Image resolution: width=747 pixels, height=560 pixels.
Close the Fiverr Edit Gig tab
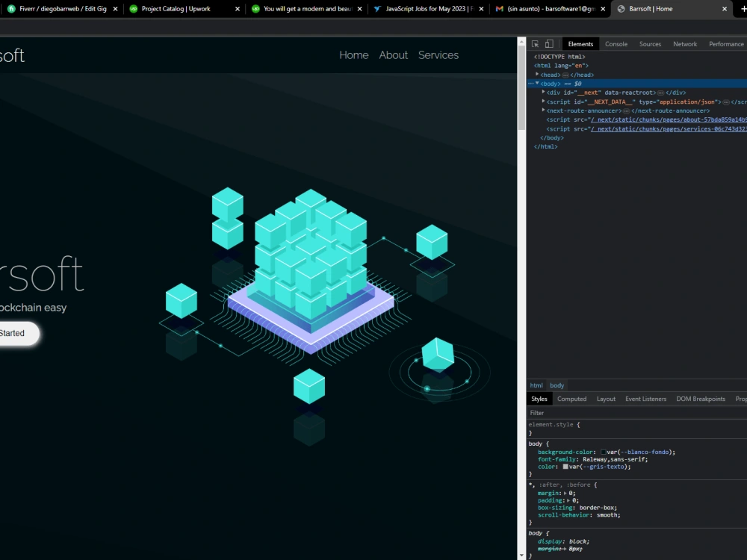pyautogui.click(x=115, y=8)
